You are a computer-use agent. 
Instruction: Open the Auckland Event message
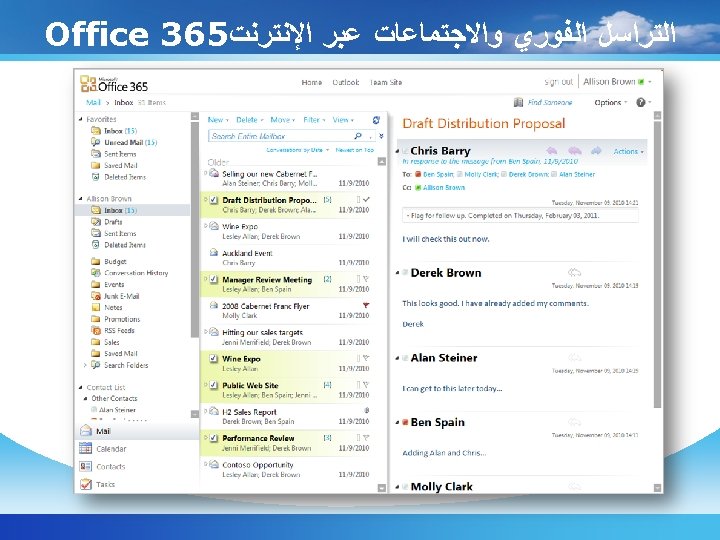pyautogui.click(x=292, y=258)
